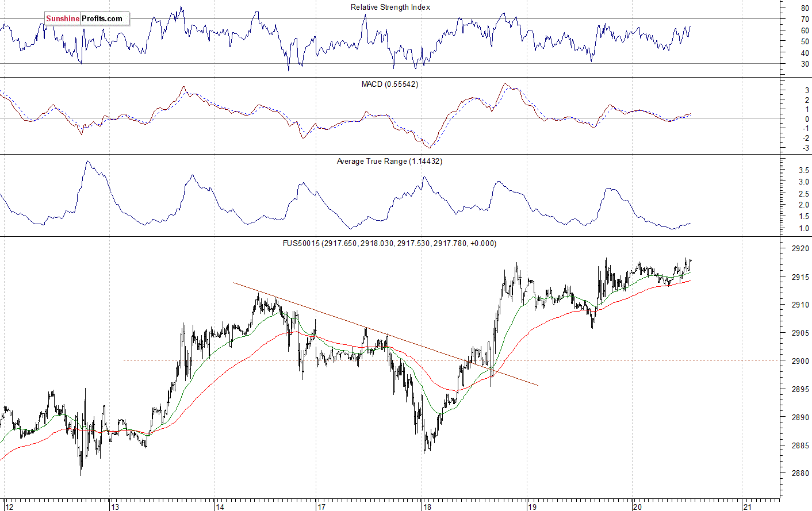Click the ATR axis value 3.5
This screenshot has width=812, height=511.
pos(803,170)
